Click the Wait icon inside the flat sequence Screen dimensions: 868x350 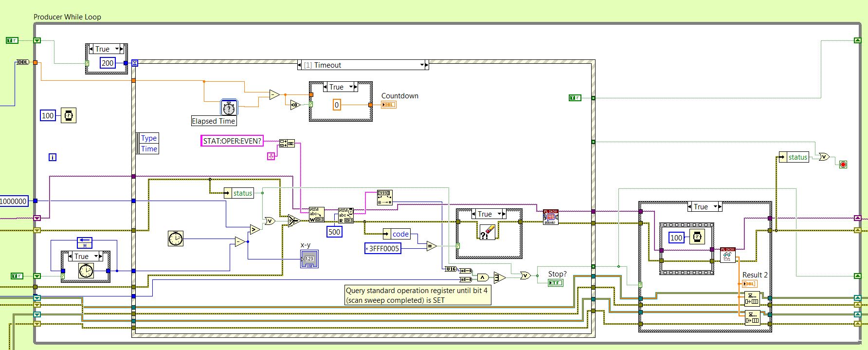pyautogui.click(x=697, y=237)
